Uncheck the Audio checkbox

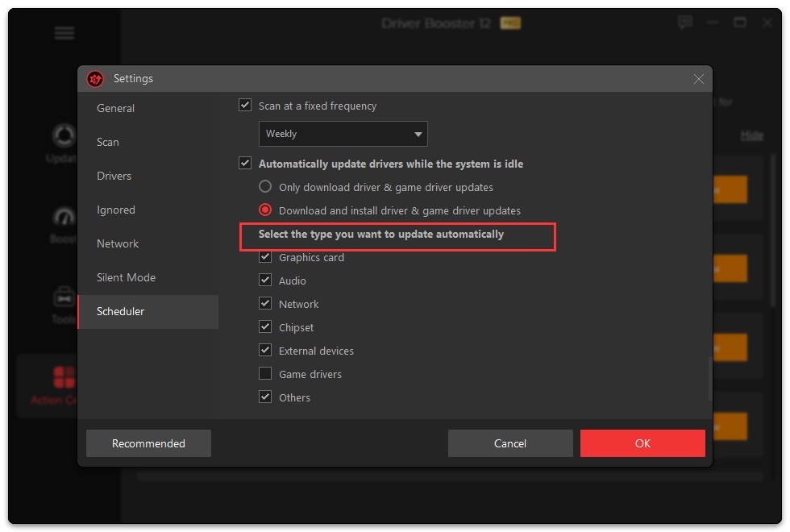[x=265, y=281]
